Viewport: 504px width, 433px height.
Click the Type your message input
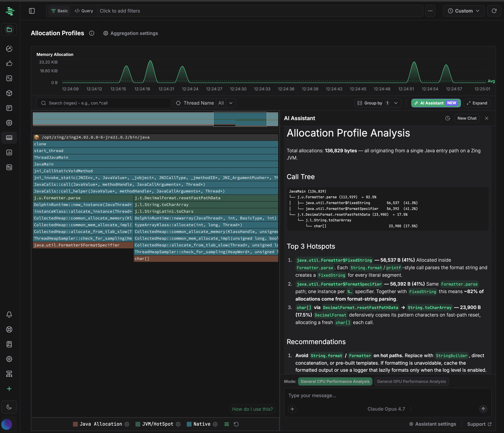(387, 395)
